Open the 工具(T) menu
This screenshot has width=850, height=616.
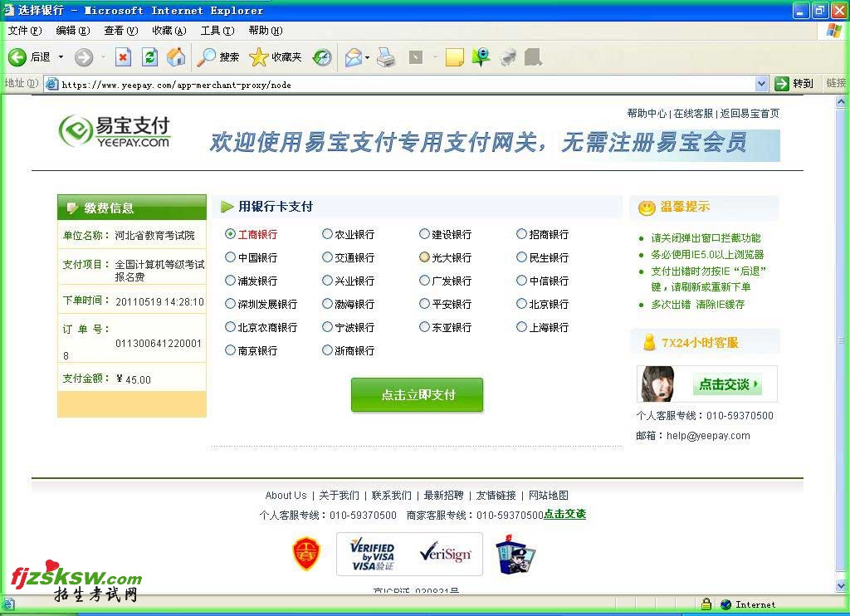217,31
